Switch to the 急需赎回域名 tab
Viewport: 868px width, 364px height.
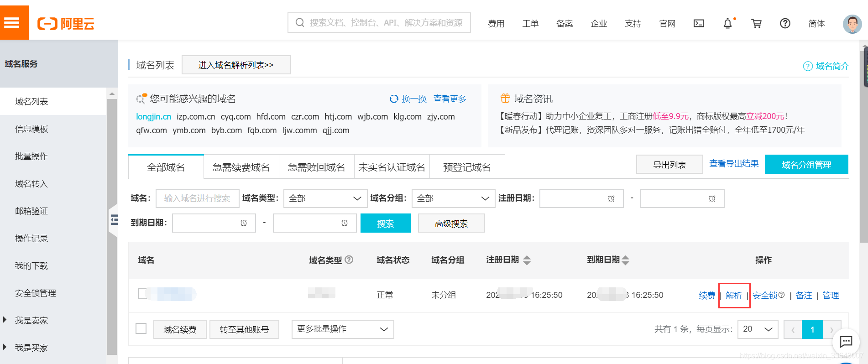pos(316,167)
